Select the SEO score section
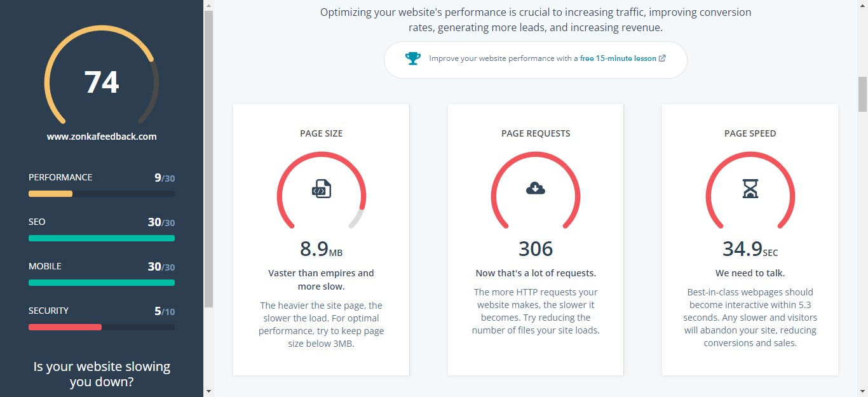Screen dimensions: 868x397 point(102,229)
